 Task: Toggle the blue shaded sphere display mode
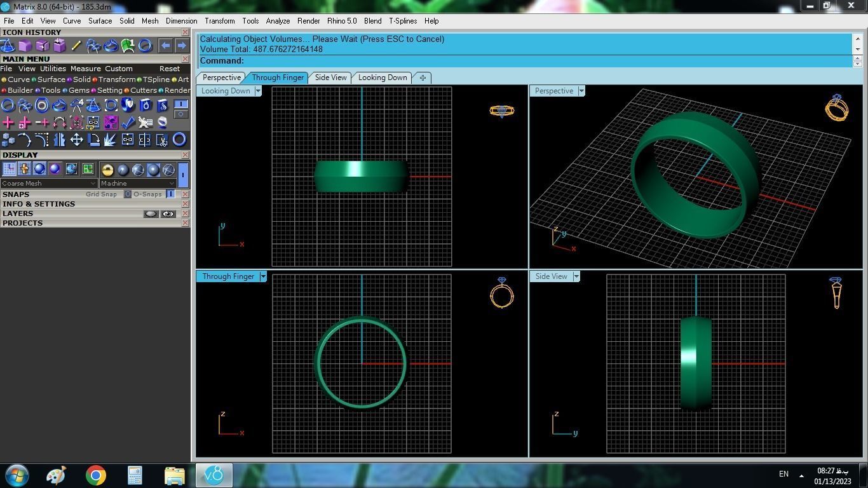point(39,168)
